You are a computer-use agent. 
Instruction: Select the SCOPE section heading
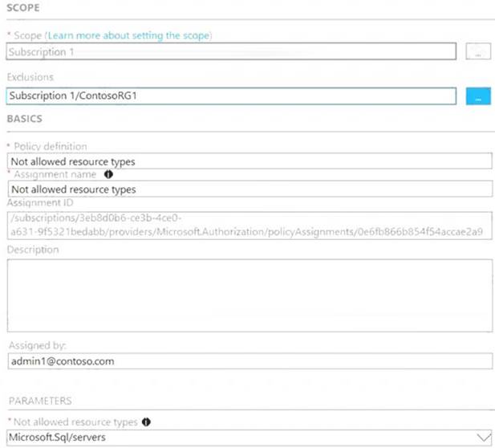[23, 8]
